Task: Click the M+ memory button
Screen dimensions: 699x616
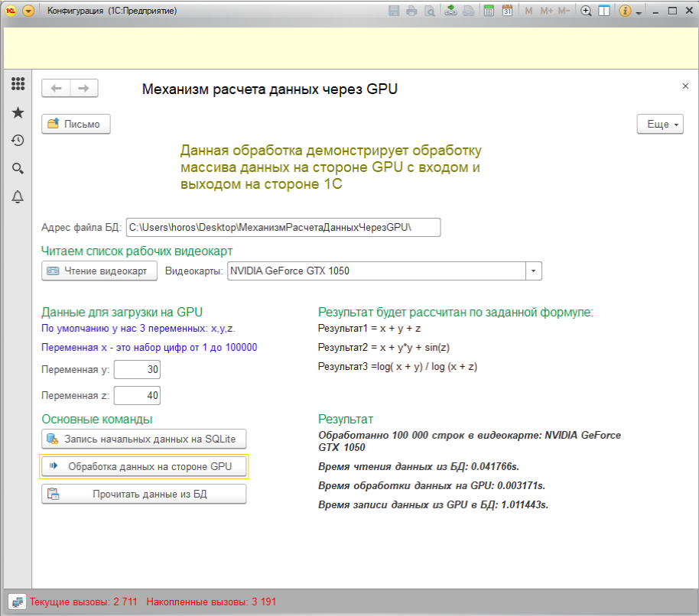Action: coord(547,11)
